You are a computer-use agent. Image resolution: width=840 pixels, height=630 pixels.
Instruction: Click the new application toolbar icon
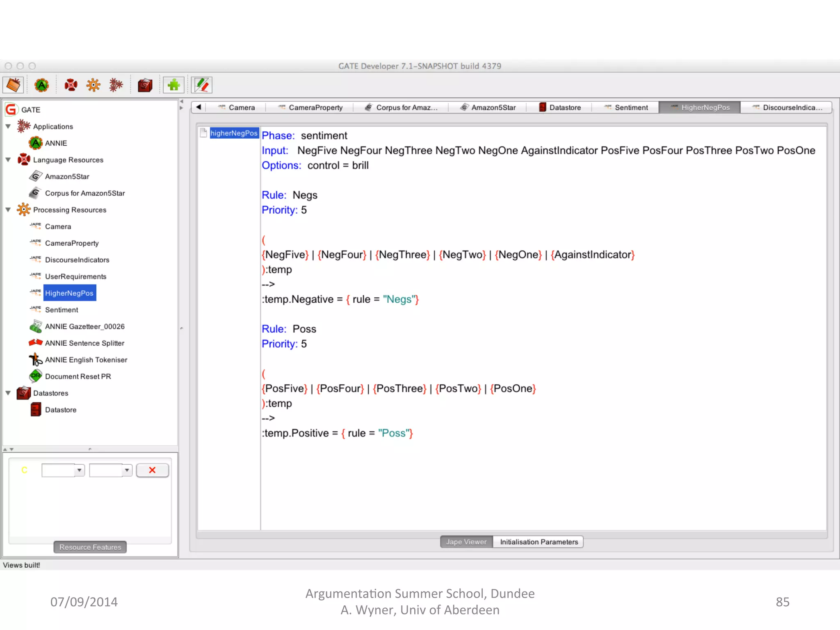coord(116,85)
